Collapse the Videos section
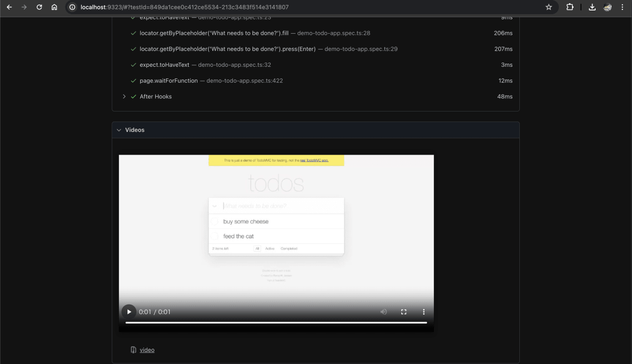This screenshot has width=632, height=364. point(119,129)
